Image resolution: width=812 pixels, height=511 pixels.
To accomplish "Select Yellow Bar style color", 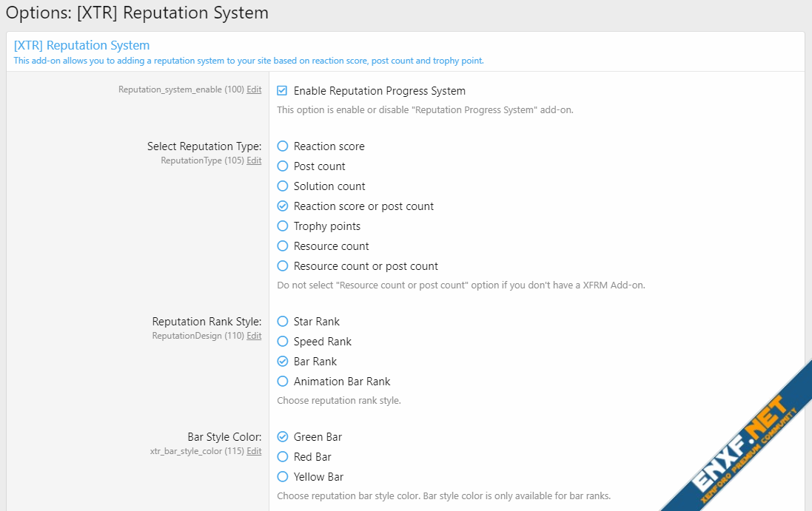I will (282, 477).
